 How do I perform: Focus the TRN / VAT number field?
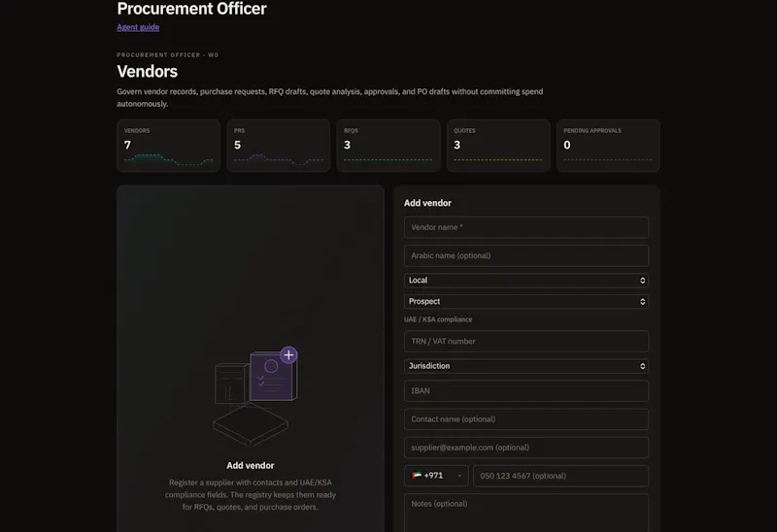coord(526,342)
